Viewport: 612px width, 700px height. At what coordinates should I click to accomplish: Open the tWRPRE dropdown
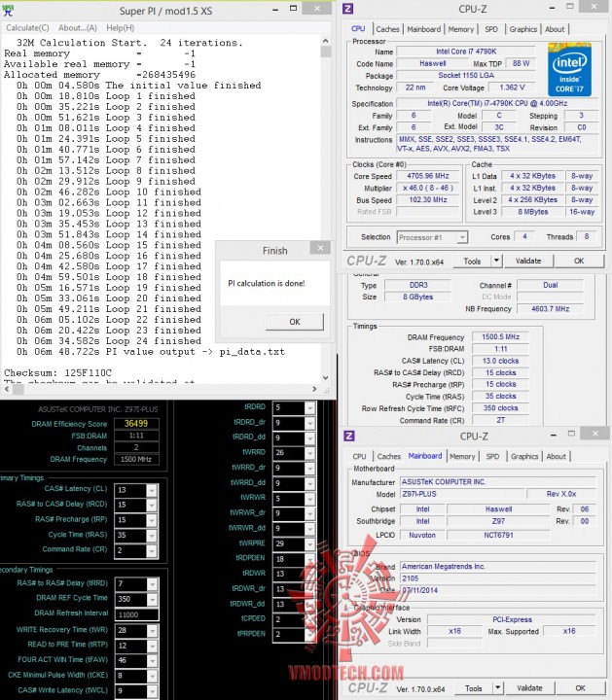coord(309,543)
